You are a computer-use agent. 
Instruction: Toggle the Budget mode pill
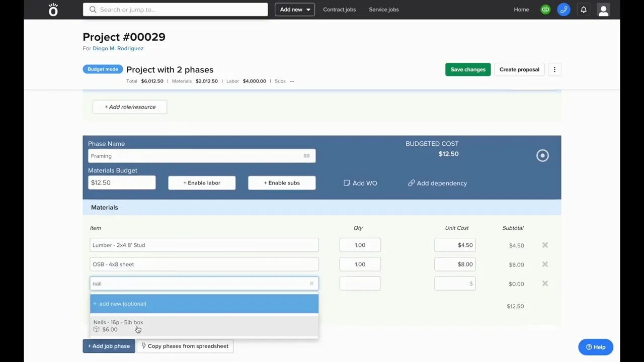[x=103, y=69]
